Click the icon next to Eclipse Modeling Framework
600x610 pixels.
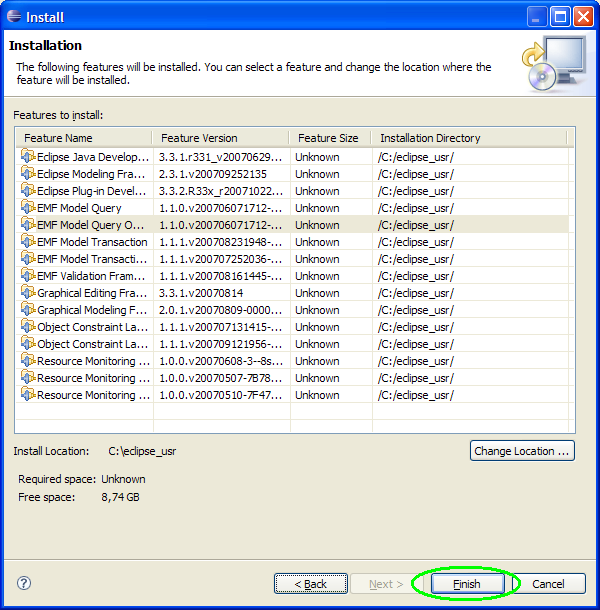point(28,174)
